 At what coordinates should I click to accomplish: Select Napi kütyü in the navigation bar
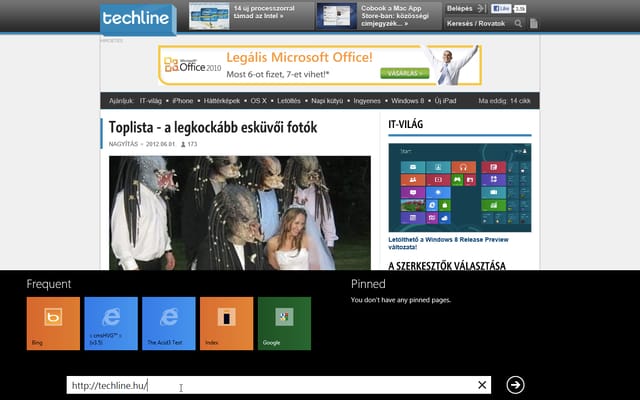(327, 101)
